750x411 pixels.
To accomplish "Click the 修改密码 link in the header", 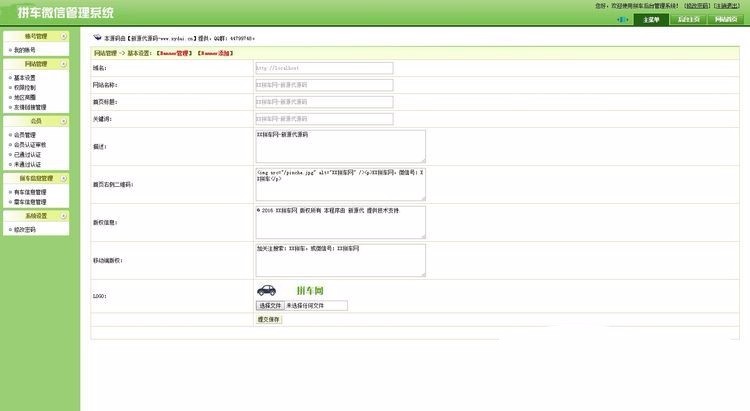I will pos(696,6).
